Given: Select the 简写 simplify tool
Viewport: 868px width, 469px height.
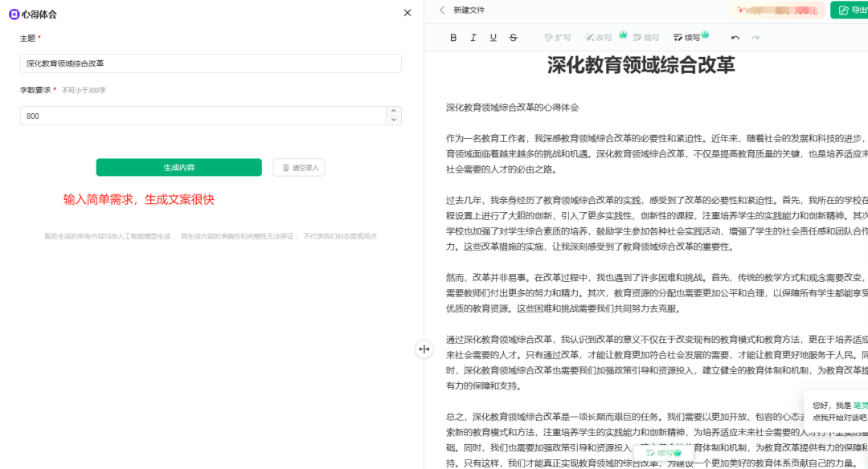Looking at the screenshot, I should click(645, 37).
